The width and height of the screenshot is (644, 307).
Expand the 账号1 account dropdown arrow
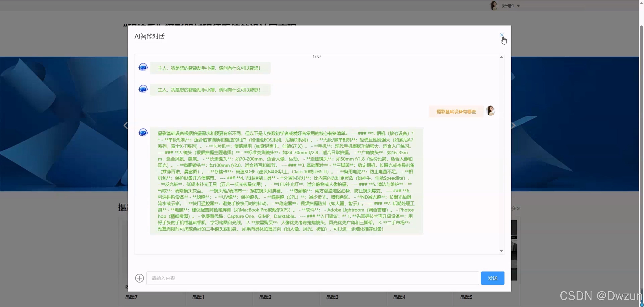(518, 6)
